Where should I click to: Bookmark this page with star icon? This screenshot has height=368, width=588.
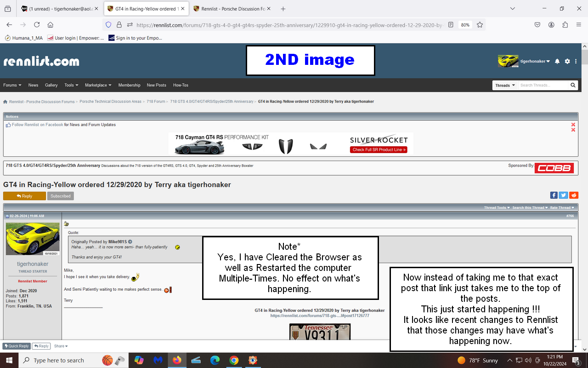(480, 25)
